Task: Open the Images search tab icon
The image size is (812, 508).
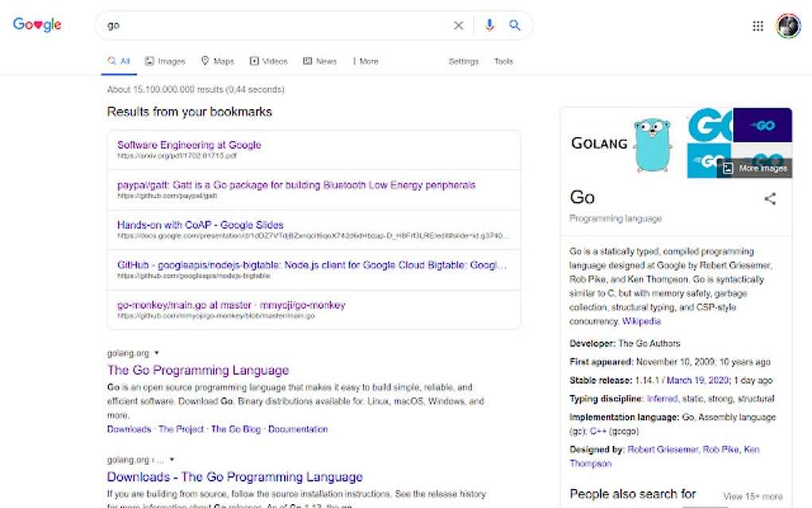Action: click(148, 61)
